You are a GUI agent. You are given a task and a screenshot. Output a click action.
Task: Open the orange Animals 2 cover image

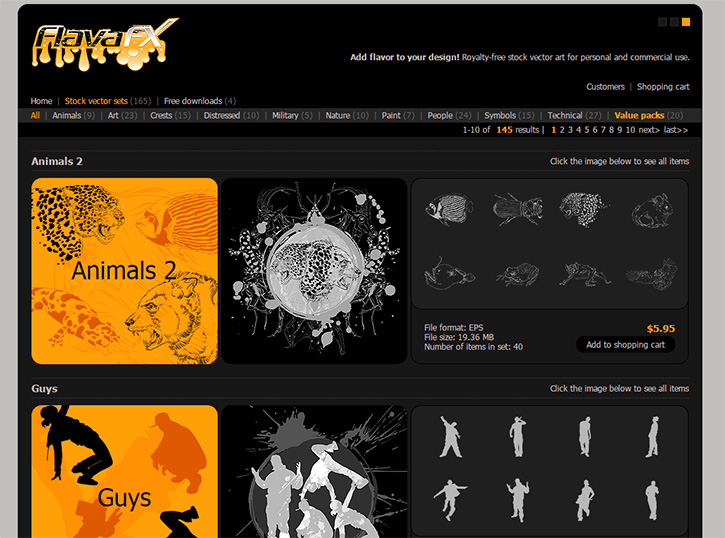[124, 271]
